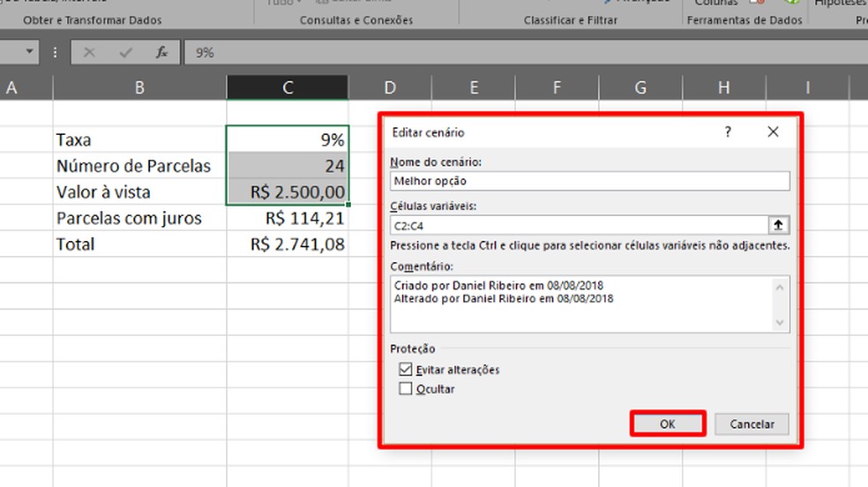Select the column C header
This screenshot has width=868, height=487.
coord(288,87)
